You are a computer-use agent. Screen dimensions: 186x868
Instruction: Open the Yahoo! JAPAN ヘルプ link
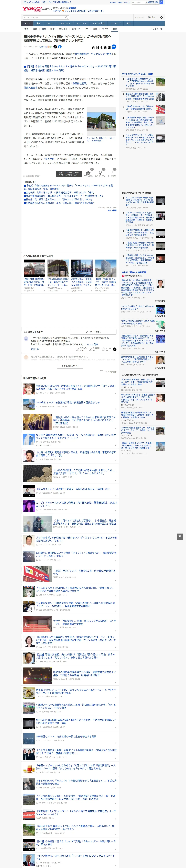click(127, 2)
